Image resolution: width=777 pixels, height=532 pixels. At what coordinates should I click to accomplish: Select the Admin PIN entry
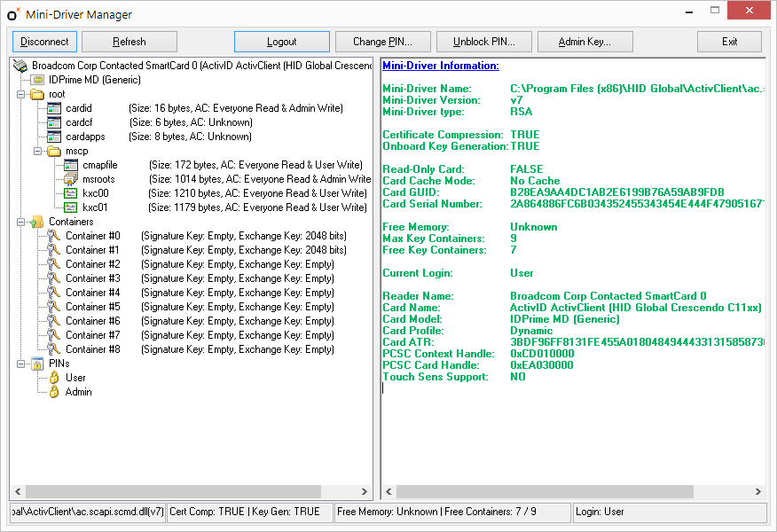[x=78, y=392]
